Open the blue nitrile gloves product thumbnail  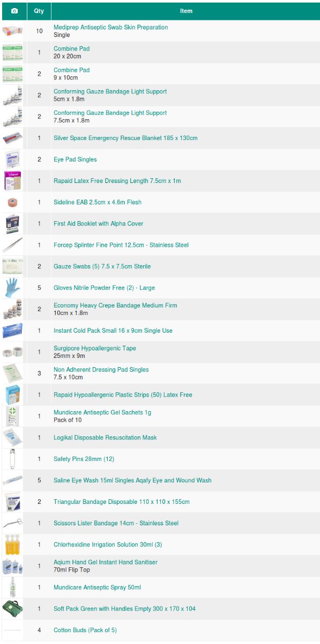click(12, 288)
